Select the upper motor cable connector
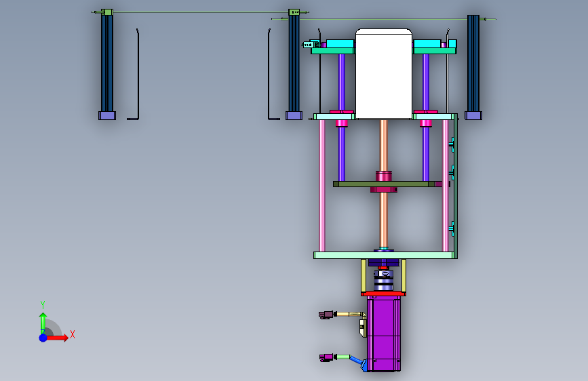The height and width of the screenshot is (381, 588). pyautogui.click(x=326, y=315)
